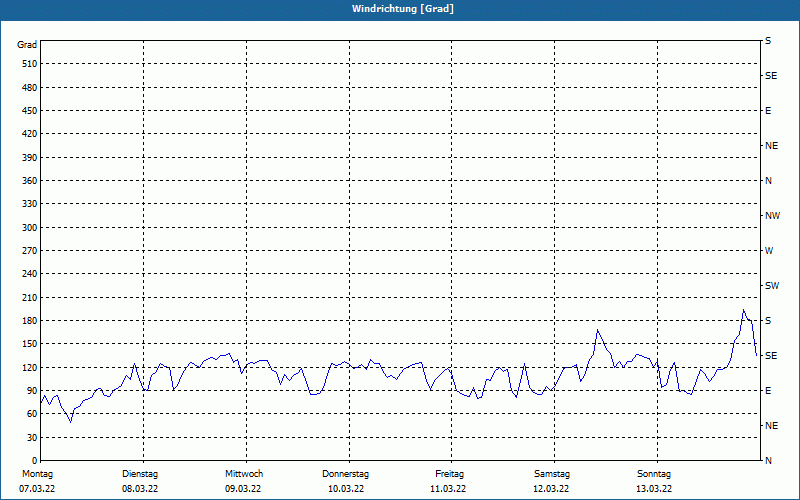The image size is (800, 500).
Task: Click the 'N' compass label at the 360 gridline
Action: pos(768,181)
